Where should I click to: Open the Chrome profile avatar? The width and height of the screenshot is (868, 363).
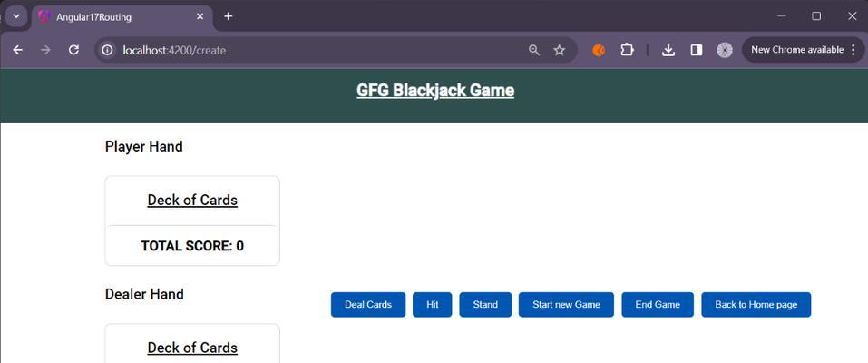725,51
